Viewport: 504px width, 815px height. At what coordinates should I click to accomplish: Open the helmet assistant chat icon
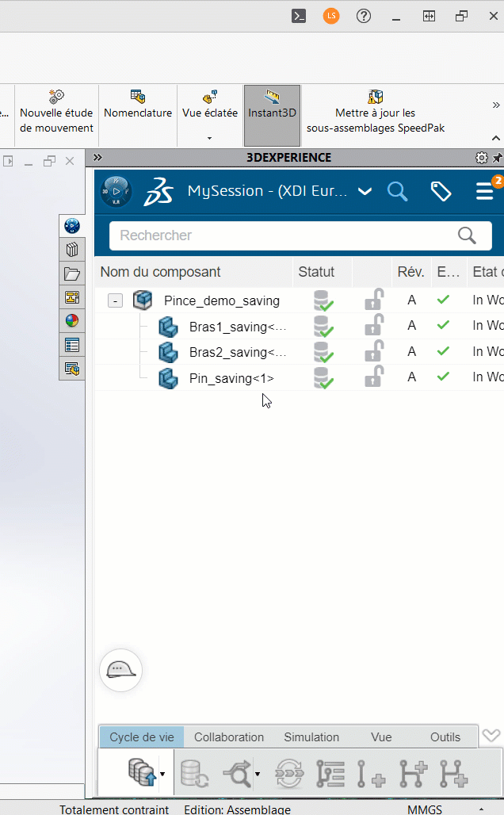pyautogui.click(x=120, y=669)
